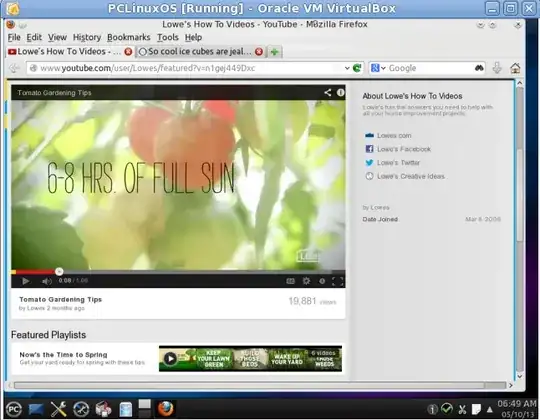Mute the video volume speaker

(46, 281)
